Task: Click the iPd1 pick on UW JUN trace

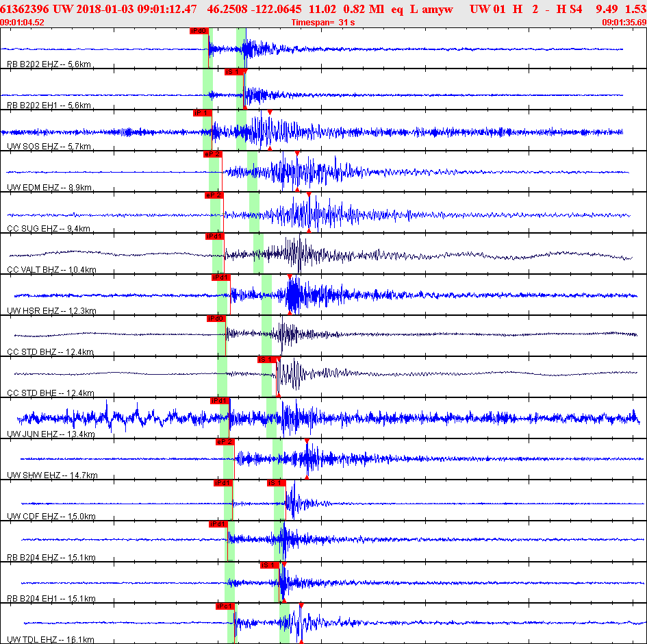Action: click(x=220, y=401)
